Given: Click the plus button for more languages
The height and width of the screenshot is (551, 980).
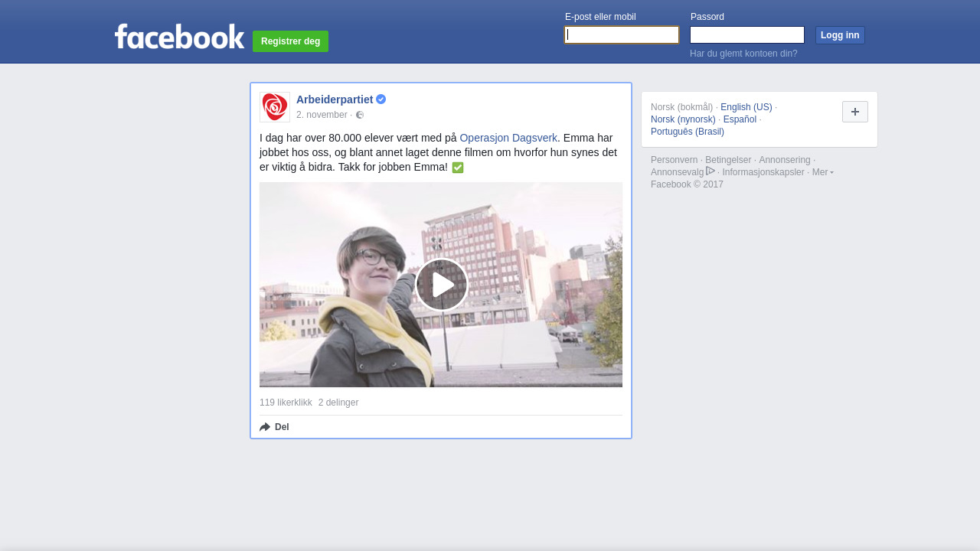Looking at the screenshot, I should [x=854, y=112].
